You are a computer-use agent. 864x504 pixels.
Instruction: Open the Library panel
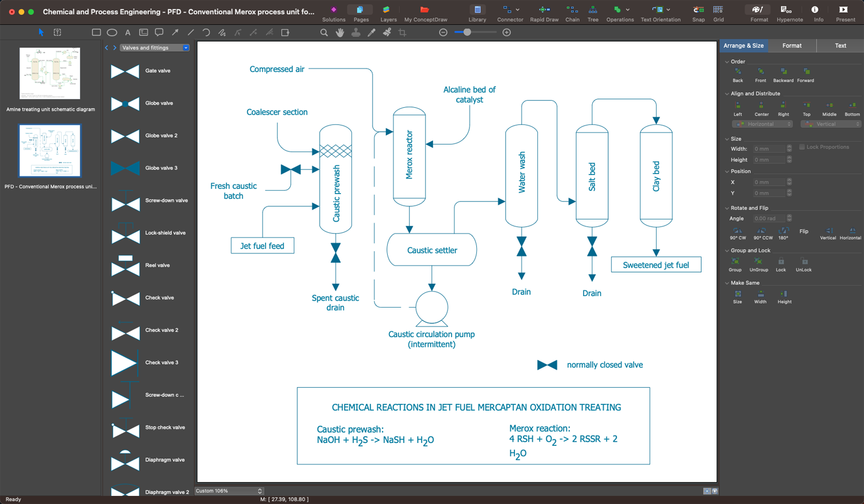point(477,13)
